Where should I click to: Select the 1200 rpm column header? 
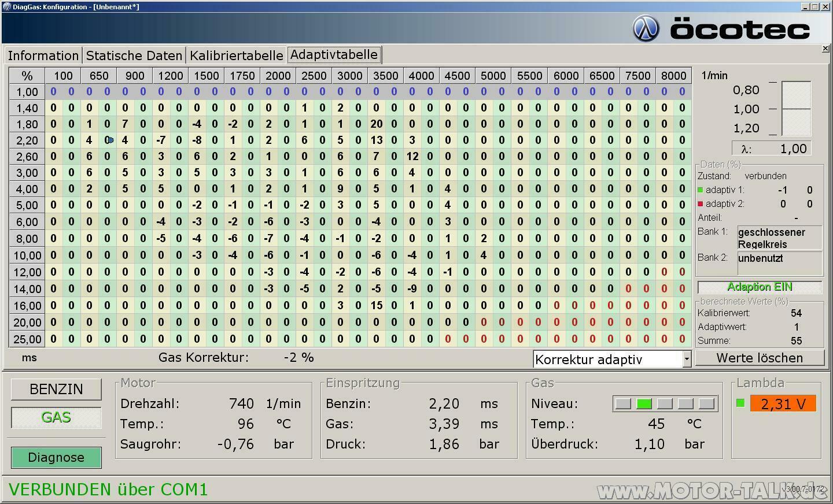pyautogui.click(x=171, y=76)
